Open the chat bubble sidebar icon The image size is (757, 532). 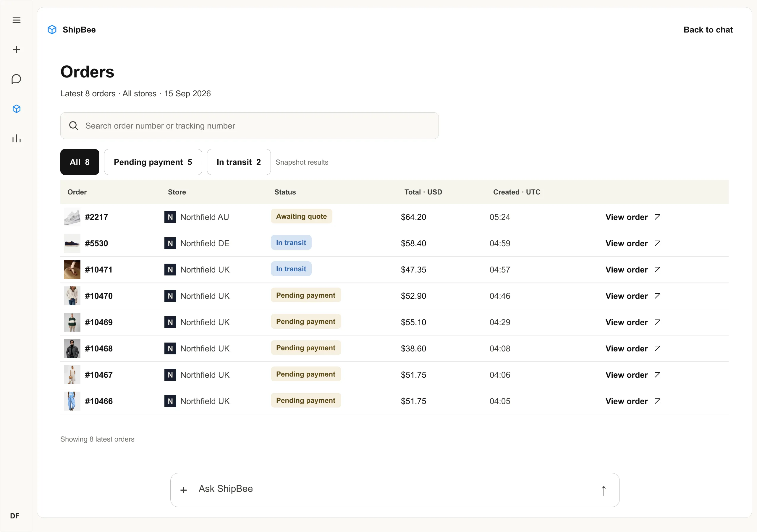coord(17,79)
